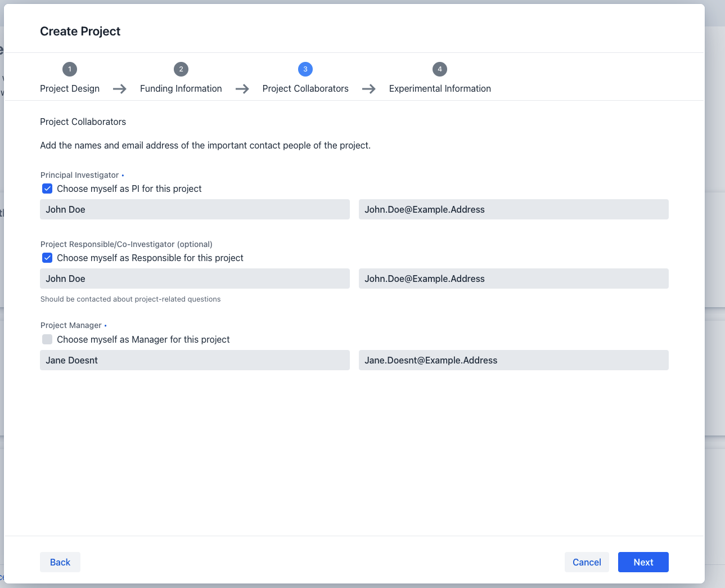Go to Project Design step label
725x588 pixels.
pyautogui.click(x=70, y=89)
